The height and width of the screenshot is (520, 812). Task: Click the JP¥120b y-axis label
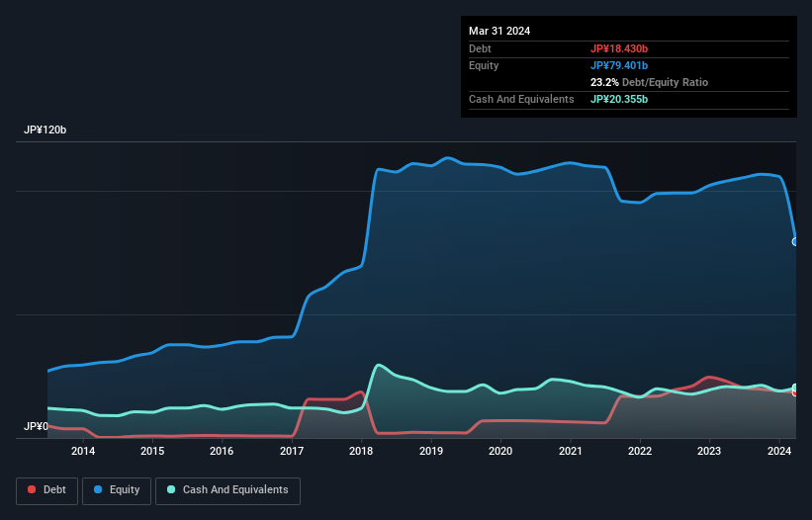pos(45,130)
